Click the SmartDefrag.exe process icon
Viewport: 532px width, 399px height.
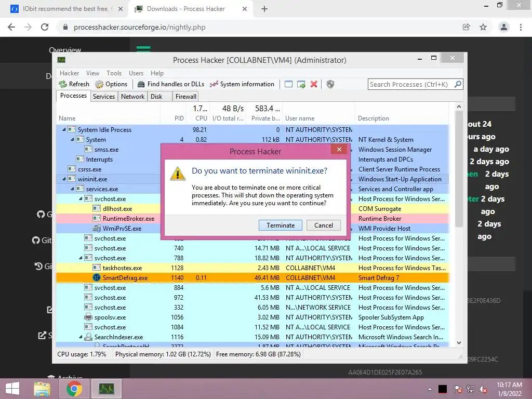click(97, 278)
